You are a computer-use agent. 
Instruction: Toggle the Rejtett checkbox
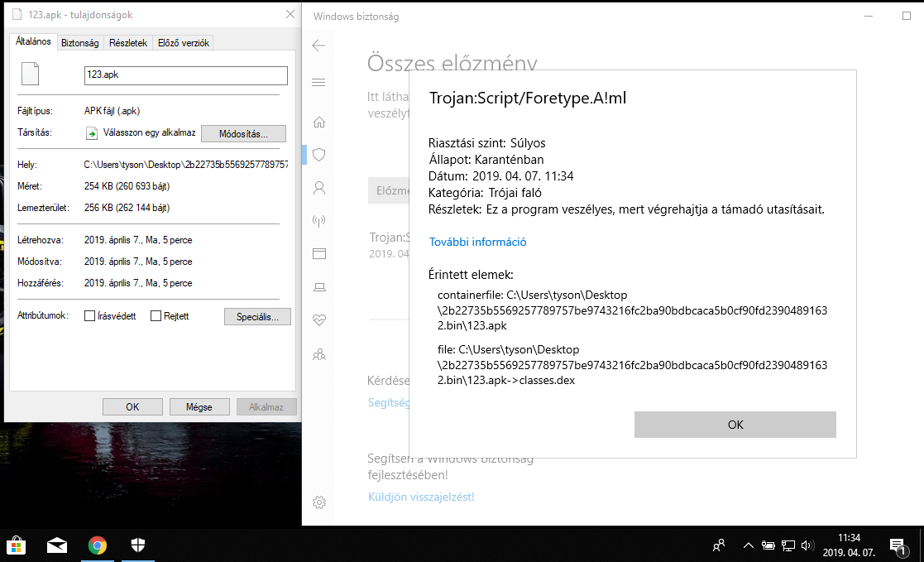(x=156, y=316)
